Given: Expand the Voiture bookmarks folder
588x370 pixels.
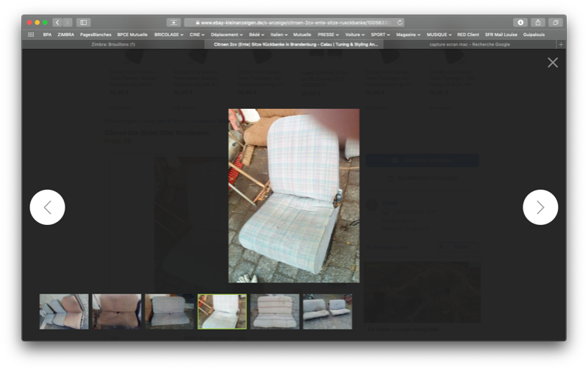Looking at the screenshot, I should pos(354,35).
